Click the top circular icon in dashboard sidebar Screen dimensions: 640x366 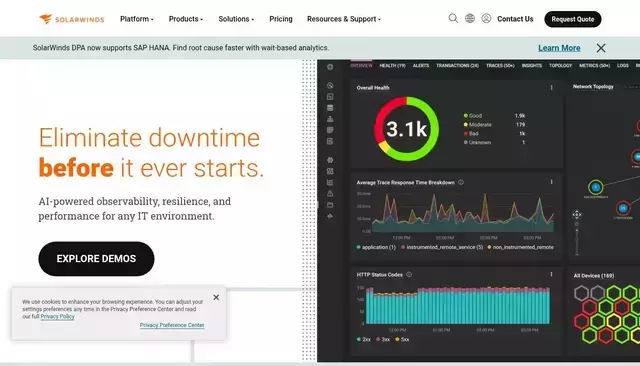tap(330, 67)
